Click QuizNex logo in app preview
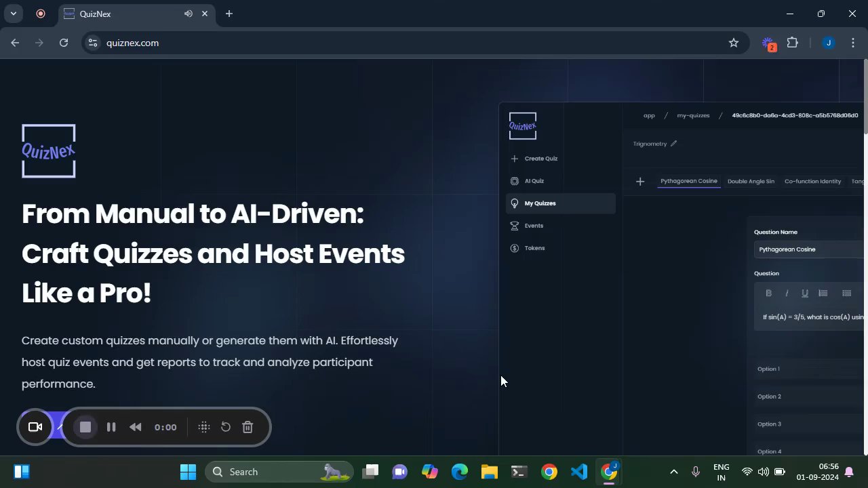The height and width of the screenshot is (488, 868). pos(523,126)
